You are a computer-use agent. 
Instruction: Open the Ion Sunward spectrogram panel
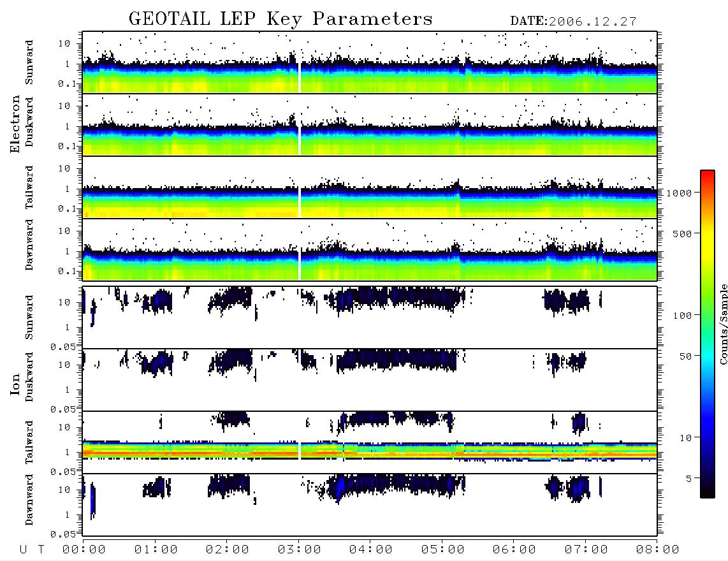370,317
